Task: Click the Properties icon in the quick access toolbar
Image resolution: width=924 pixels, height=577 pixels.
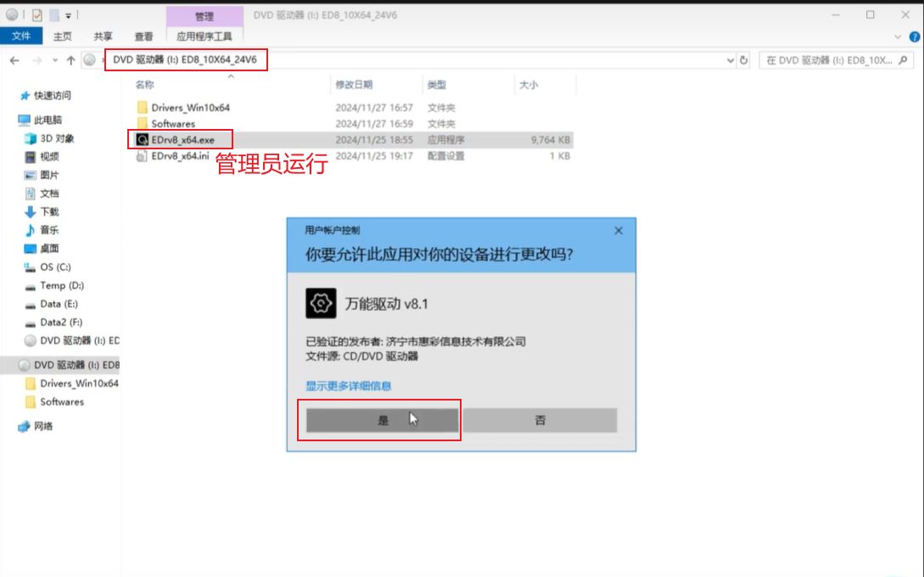Action: (36, 14)
